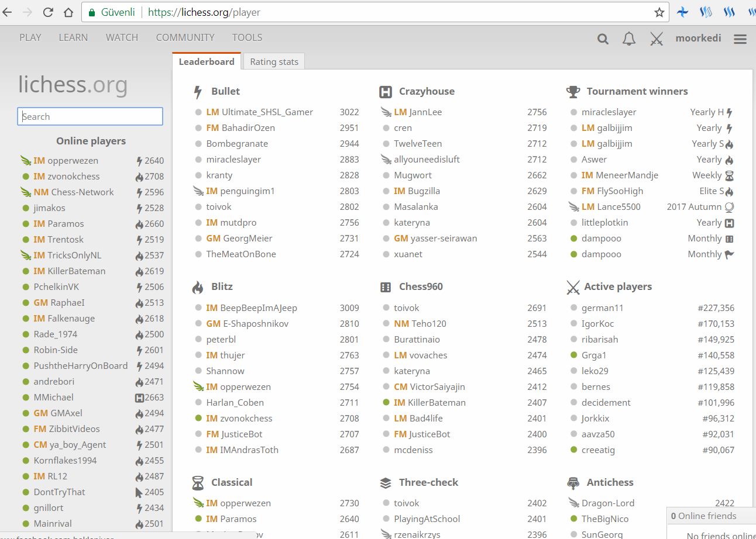Select the Leaderboard tab
The width and height of the screenshot is (756, 539).
[207, 61]
